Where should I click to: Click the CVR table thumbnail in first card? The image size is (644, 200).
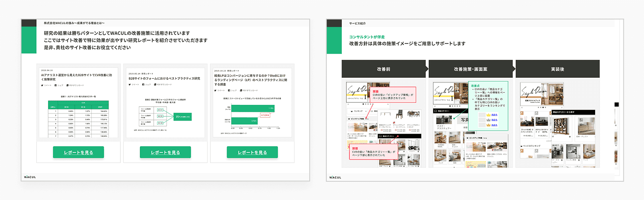(78, 117)
